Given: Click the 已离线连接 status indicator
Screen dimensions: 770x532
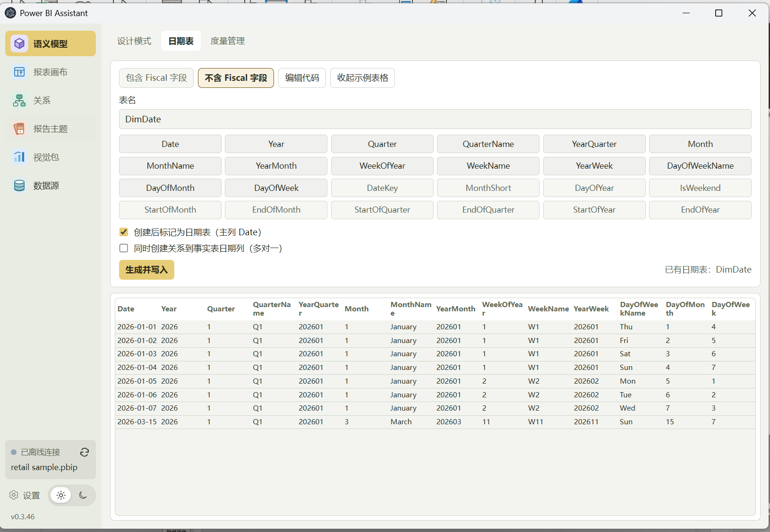Looking at the screenshot, I should coord(35,452).
